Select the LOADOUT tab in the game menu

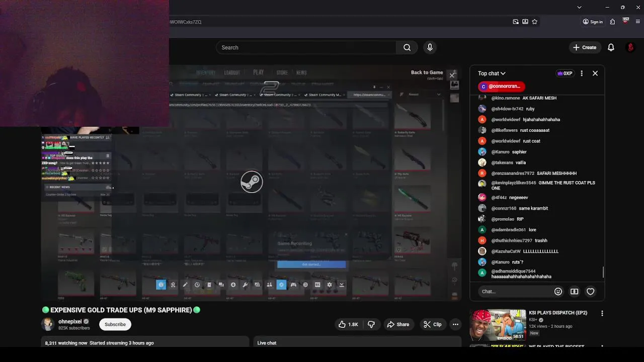coord(232,73)
